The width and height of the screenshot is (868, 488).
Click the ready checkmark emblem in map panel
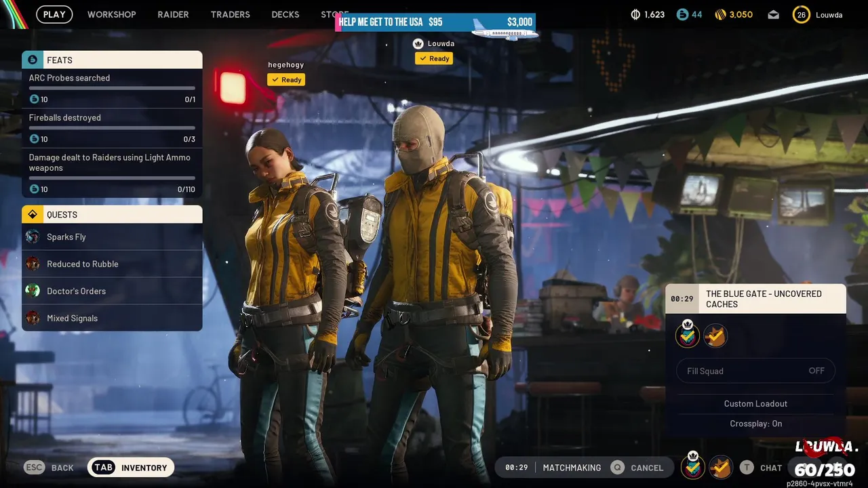pyautogui.click(x=715, y=335)
